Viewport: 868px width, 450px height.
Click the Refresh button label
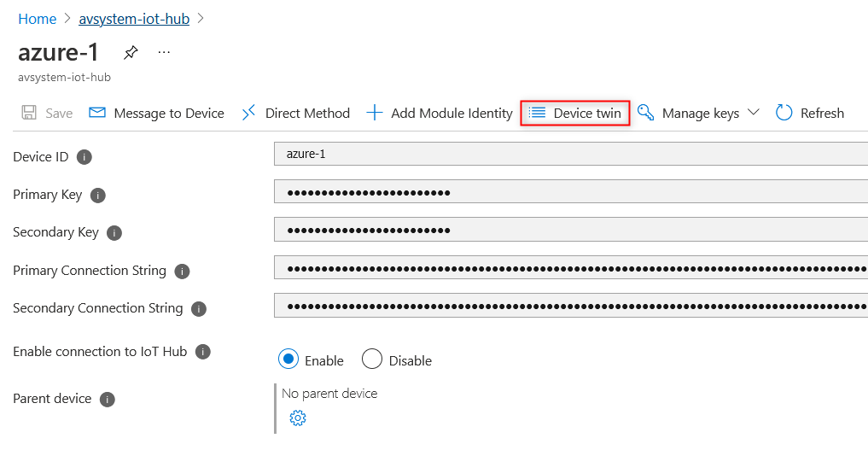tap(822, 114)
